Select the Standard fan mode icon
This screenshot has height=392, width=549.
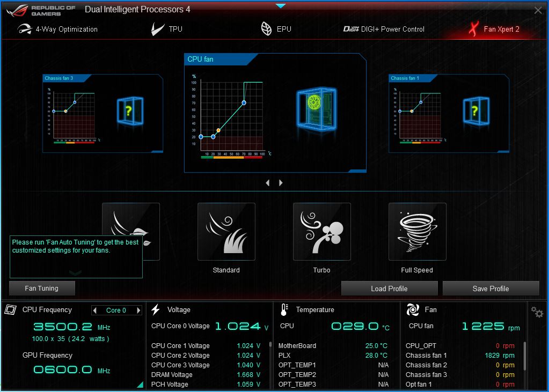point(226,232)
